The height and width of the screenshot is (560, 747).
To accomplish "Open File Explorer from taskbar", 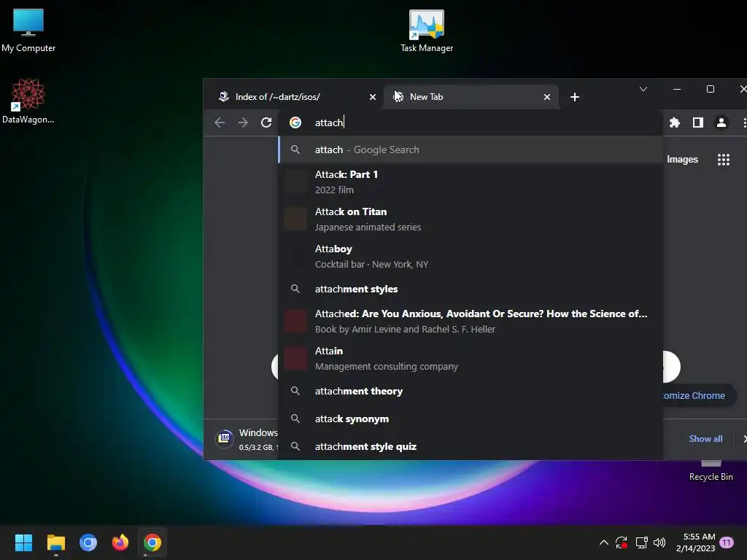I will point(55,542).
